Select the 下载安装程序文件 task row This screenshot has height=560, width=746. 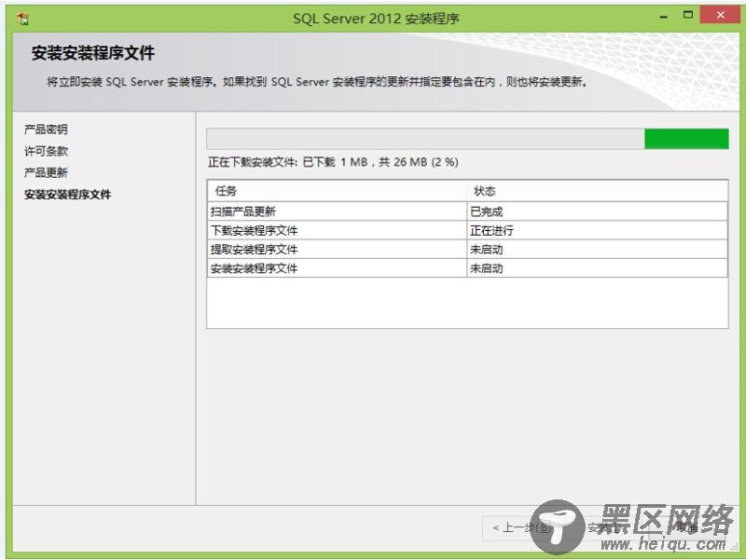click(x=467, y=230)
